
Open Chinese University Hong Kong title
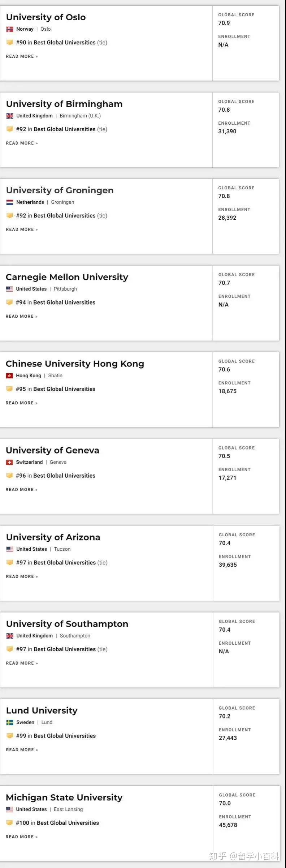coord(75,364)
